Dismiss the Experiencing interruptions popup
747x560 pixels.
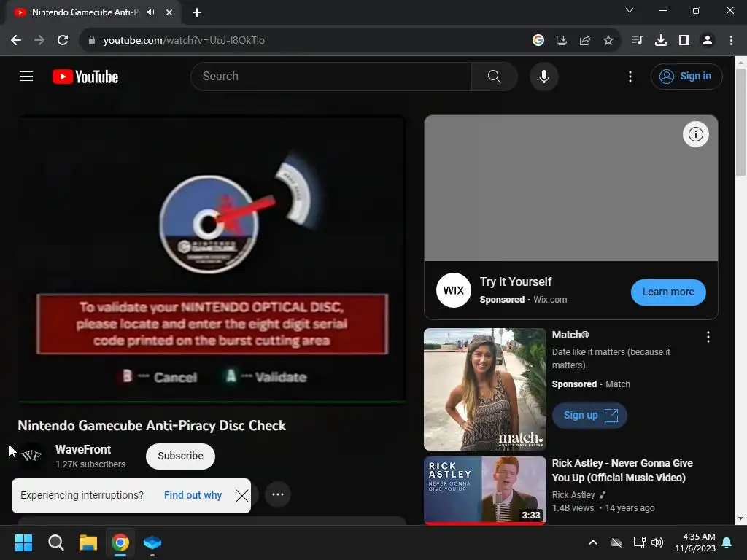242,496
